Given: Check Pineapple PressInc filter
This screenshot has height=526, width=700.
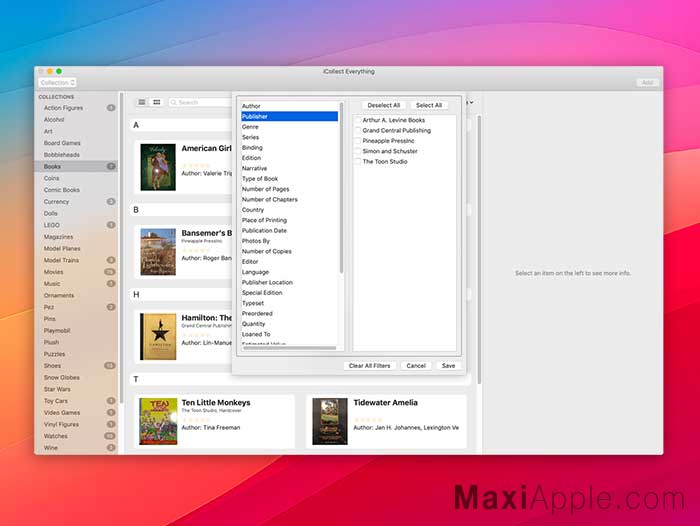Looking at the screenshot, I should click(358, 141).
